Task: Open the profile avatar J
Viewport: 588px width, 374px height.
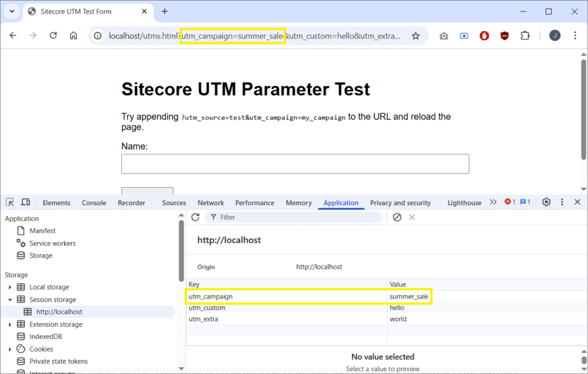Action: point(555,36)
